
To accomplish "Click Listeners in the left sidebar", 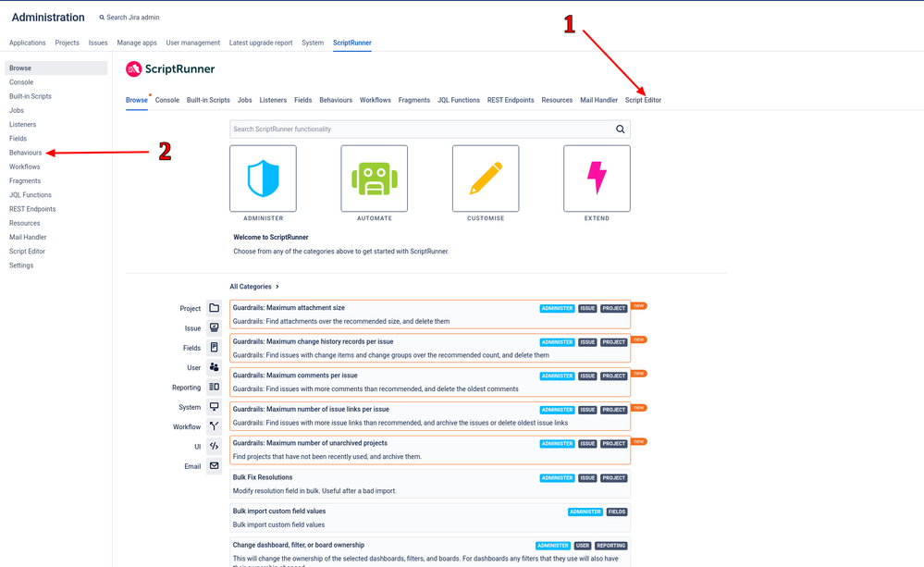I will pyautogui.click(x=22, y=124).
